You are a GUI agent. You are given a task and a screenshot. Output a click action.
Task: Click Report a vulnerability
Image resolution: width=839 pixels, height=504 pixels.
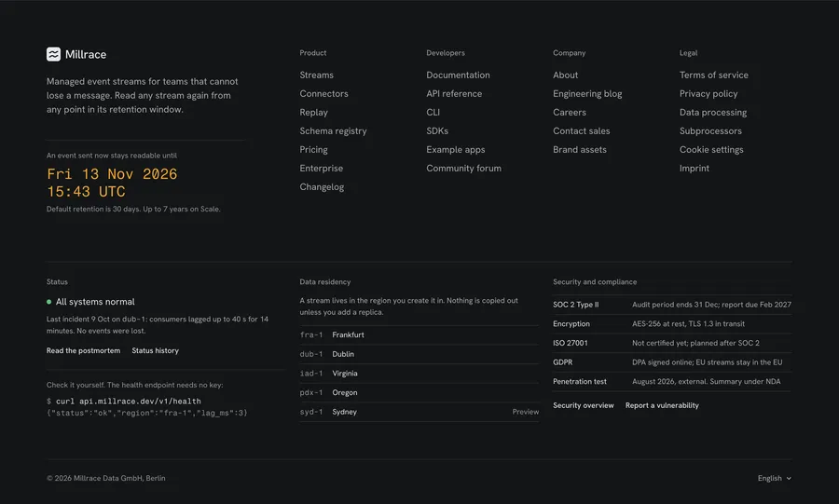662,405
